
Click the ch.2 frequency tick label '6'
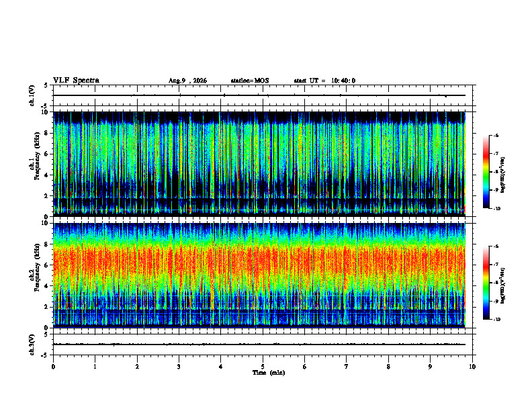(x=46, y=265)
